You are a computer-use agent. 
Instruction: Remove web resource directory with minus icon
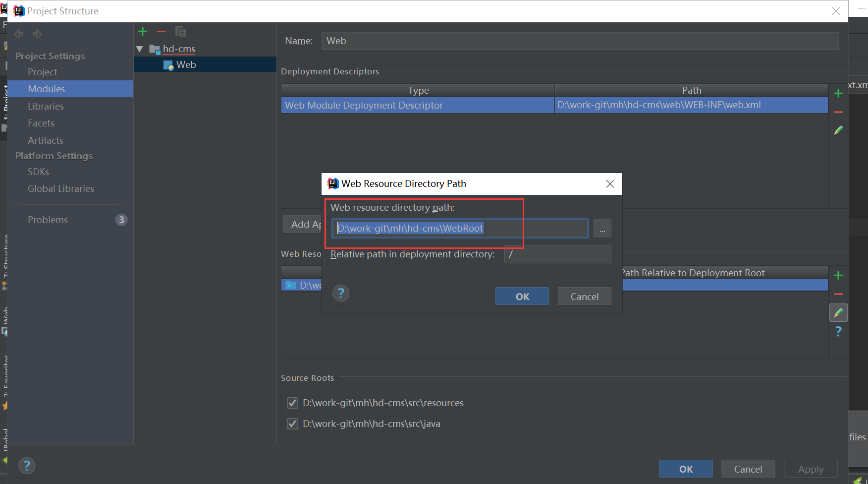coord(838,294)
